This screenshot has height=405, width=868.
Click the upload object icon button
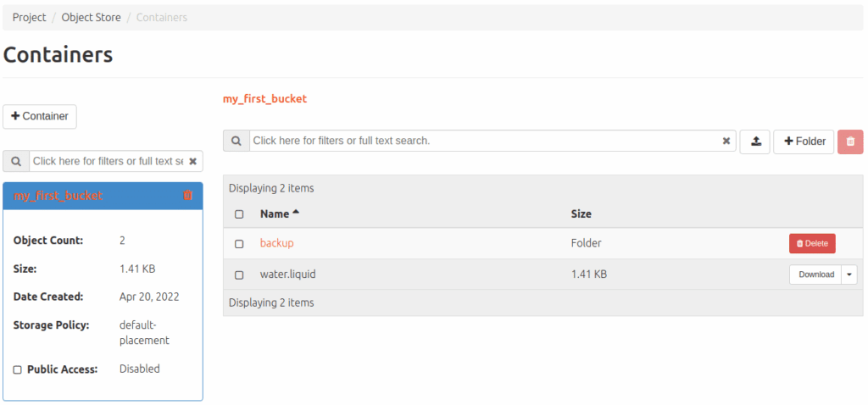pos(754,141)
